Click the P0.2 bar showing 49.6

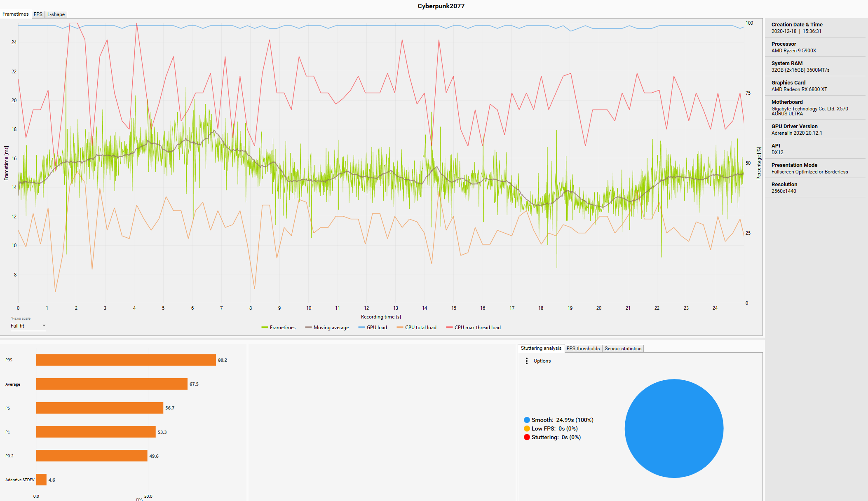pyautogui.click(x=92, y=456)
